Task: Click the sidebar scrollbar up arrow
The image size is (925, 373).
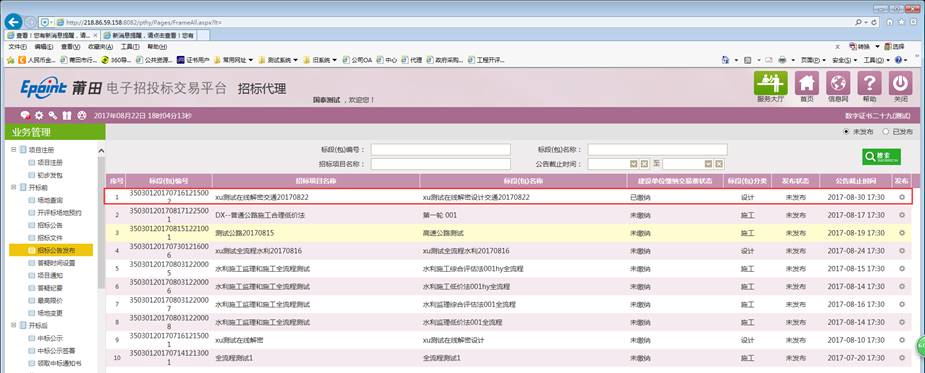Action: point(101,151)
